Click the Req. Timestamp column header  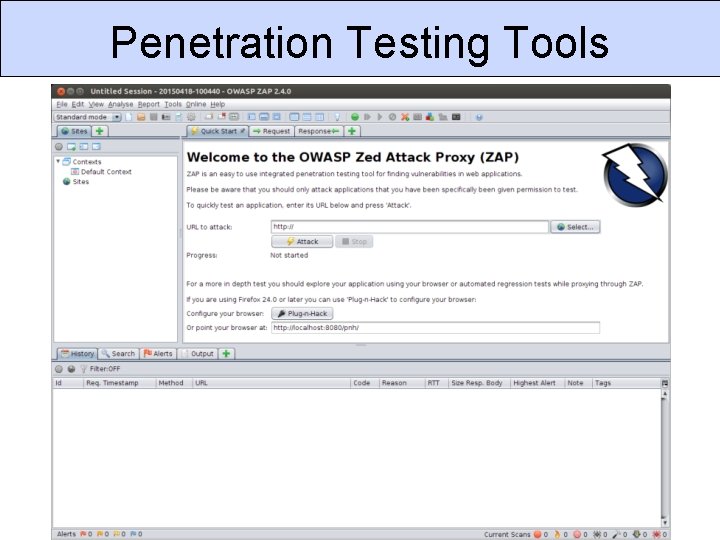119,383
